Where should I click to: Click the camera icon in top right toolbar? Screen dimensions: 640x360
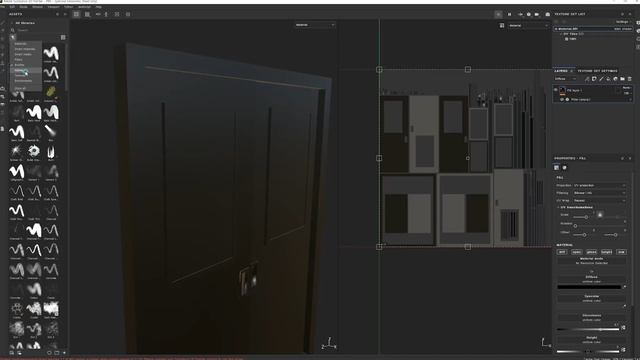537,14
